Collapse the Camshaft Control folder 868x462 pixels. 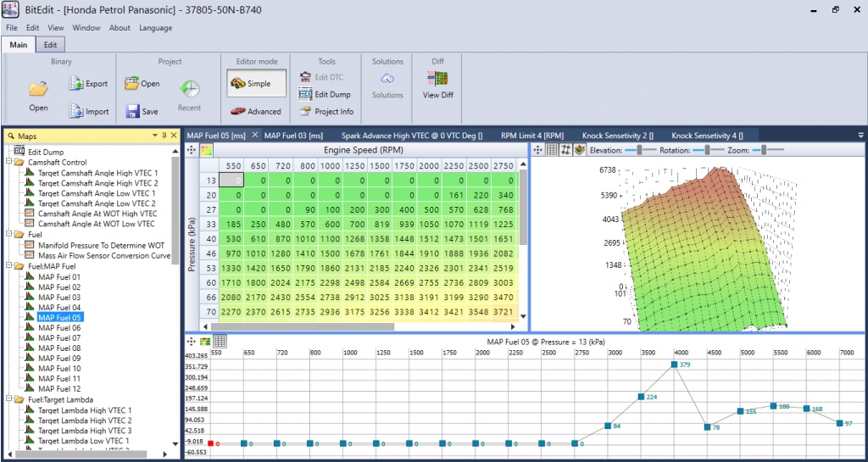pyautogui.click(x=8, y=162)
